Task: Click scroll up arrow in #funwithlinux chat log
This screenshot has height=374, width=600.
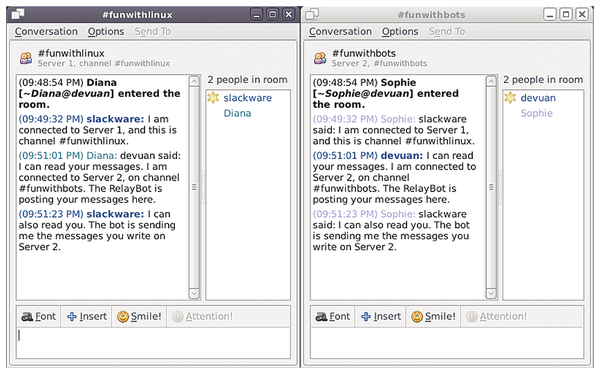Action: (x=194, y=81)
